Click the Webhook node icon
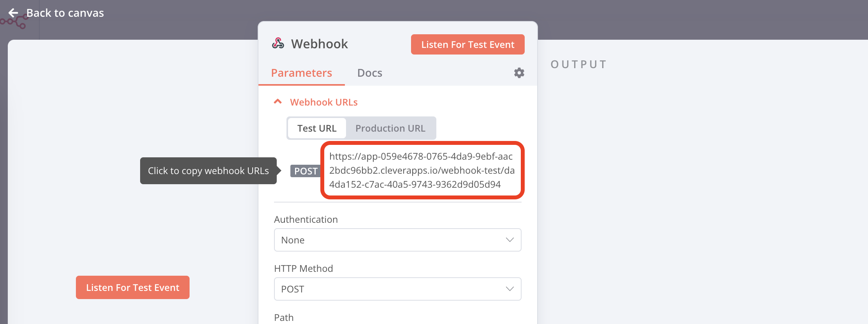This screenshot has height=324, width=868. [278, 44]
